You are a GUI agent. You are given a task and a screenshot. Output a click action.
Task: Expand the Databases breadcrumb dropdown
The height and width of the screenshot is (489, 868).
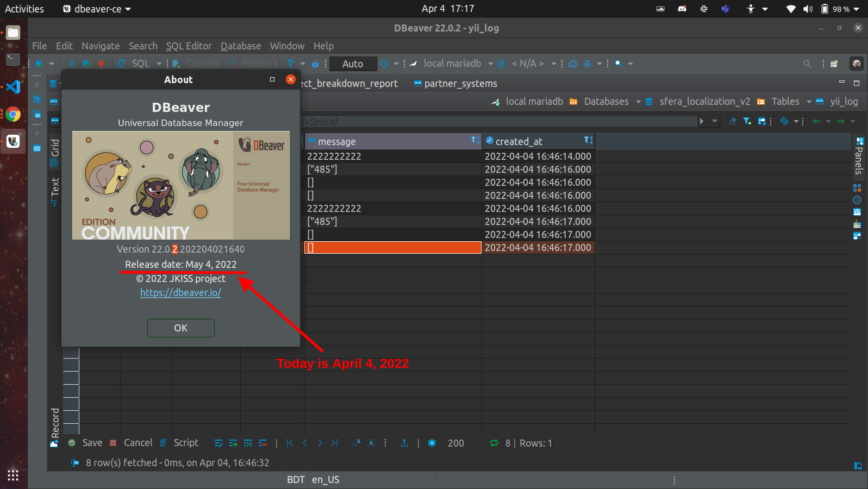(x=639, y=102)
